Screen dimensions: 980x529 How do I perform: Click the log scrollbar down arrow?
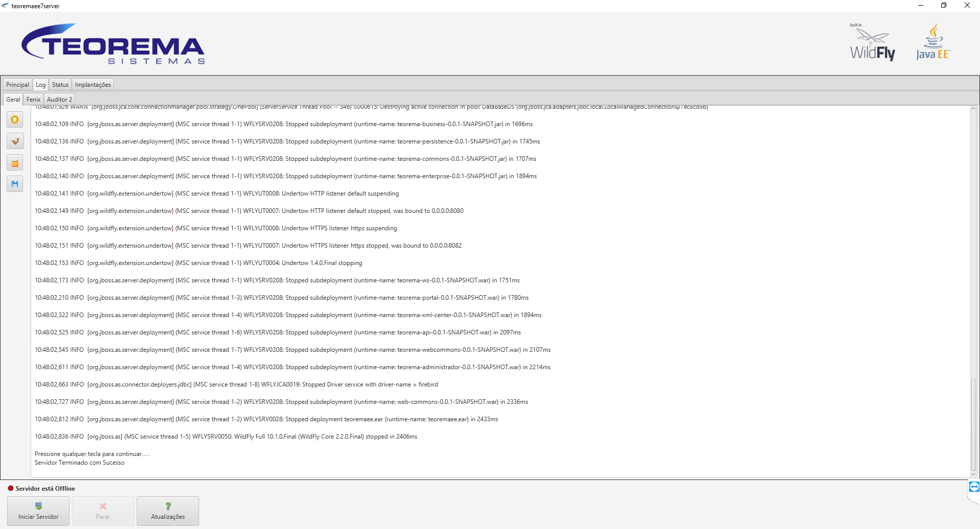(973, 474)
